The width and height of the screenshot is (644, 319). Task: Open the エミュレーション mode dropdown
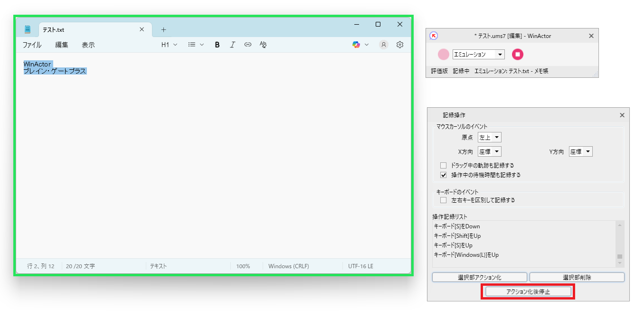478,55
